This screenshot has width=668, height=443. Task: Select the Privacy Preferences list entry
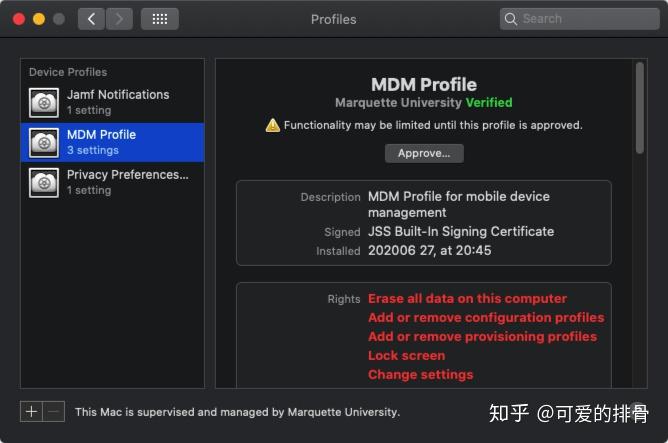click(x=127, y=175)
